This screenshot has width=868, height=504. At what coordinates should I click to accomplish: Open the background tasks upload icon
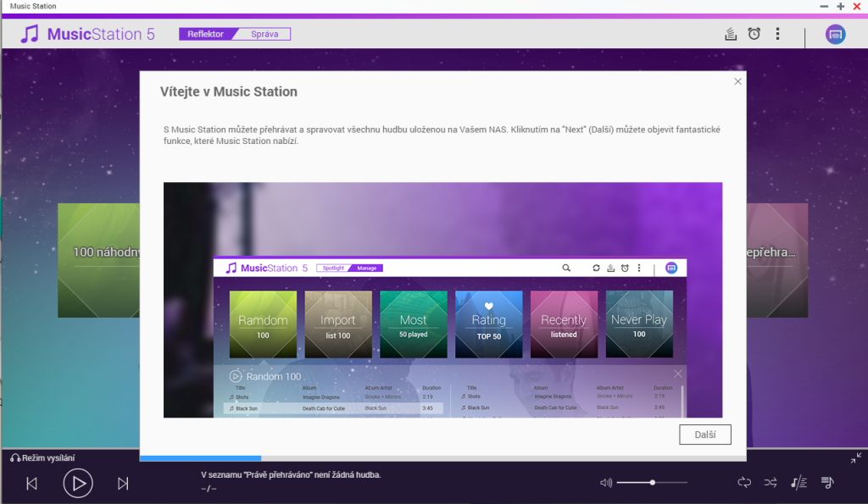click(731, 34)
